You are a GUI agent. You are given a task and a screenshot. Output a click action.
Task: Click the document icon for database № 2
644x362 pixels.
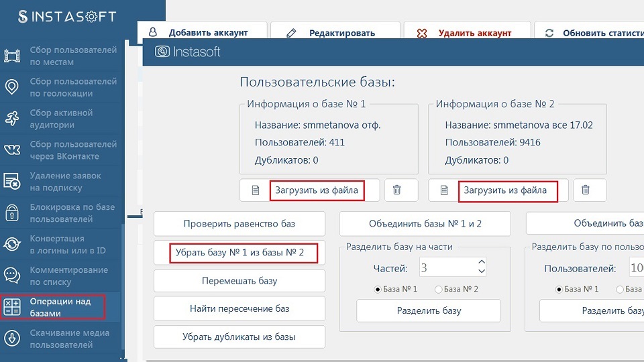click(444, 190)
